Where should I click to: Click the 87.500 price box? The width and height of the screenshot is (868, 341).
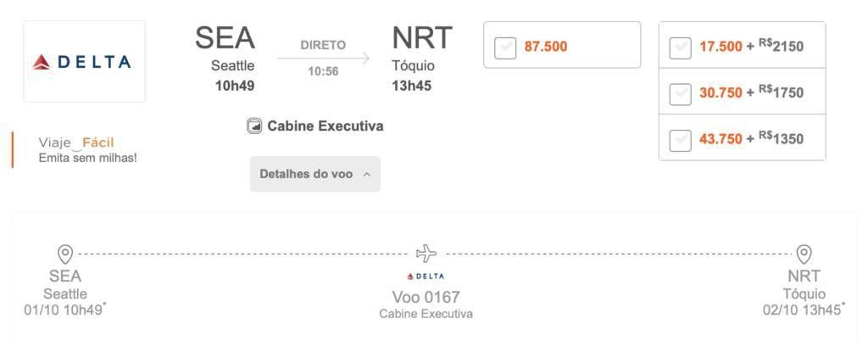(x=562, y=45)
